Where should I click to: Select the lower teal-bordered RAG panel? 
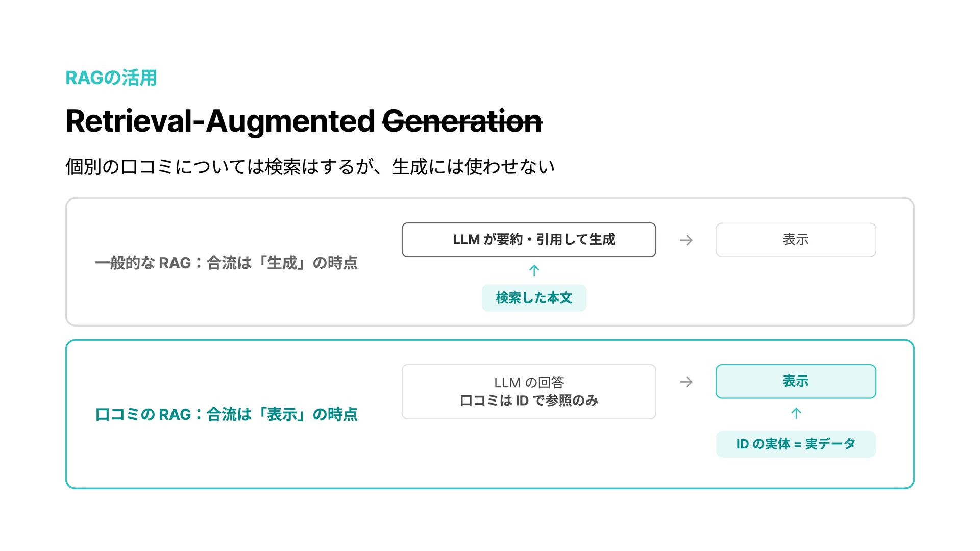click(x=490, y=414)
